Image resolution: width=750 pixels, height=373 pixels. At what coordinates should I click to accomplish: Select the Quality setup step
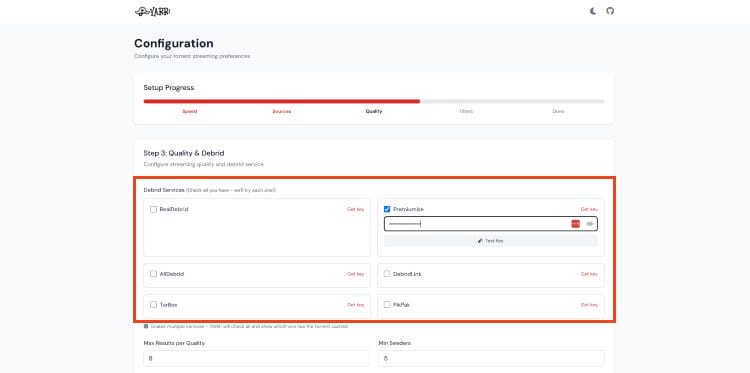tap(374, 111)
